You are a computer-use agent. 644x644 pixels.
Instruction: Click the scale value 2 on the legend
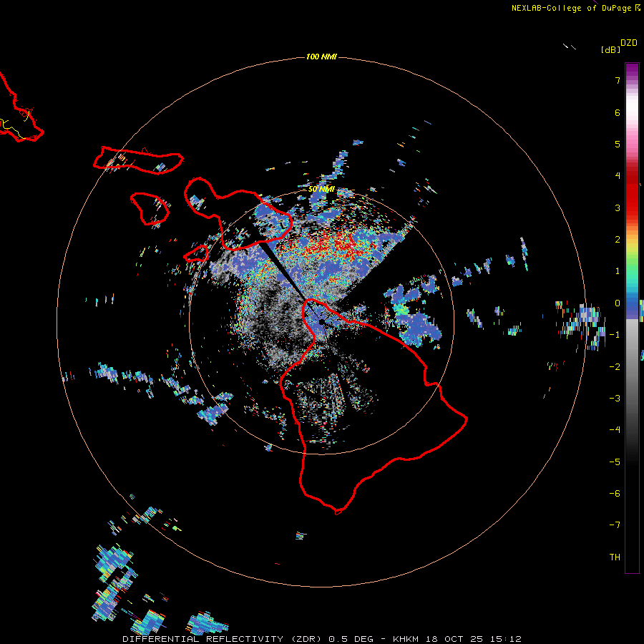point(618,240)
